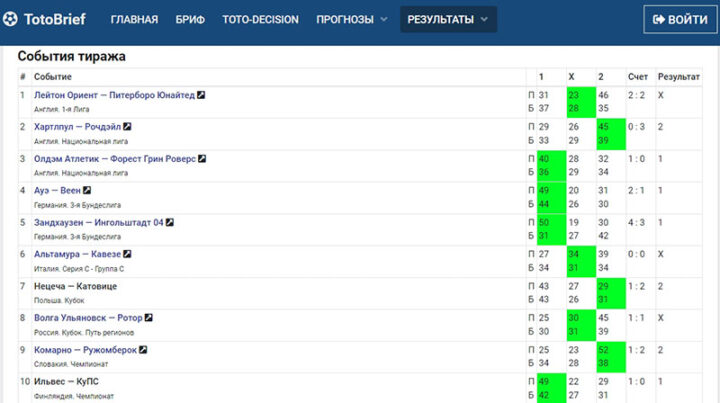720x403 pixels.
Task: Click external link icon beside Хартлпул — Рочдэйл
Action: coord(127,127)
